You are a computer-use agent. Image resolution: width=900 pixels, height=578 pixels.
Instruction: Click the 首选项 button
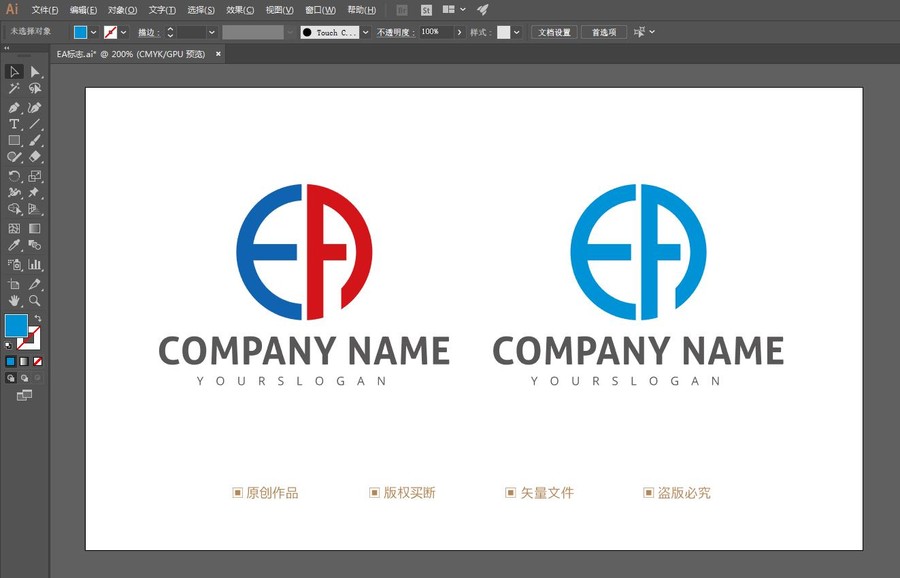coord(604,33)
